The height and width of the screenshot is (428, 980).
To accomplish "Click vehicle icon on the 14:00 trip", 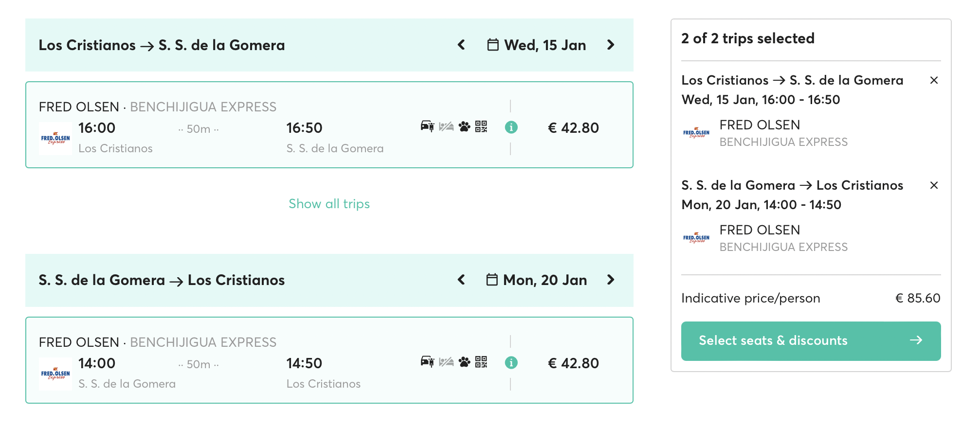I will coord(427,362).
